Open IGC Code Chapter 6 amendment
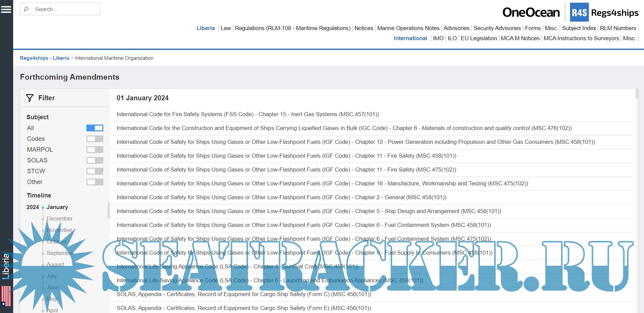 (344, 128)
